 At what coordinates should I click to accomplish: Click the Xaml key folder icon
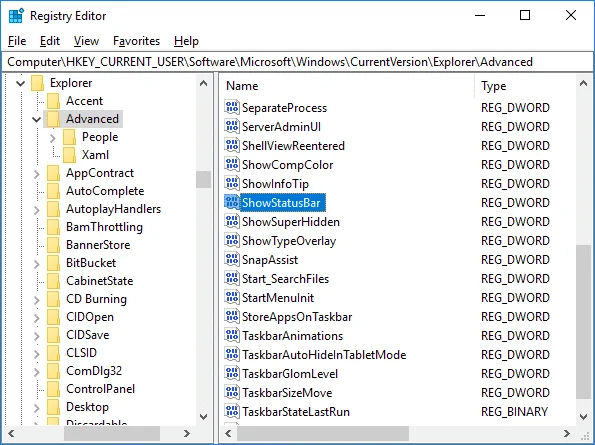[x=69, y=155]
